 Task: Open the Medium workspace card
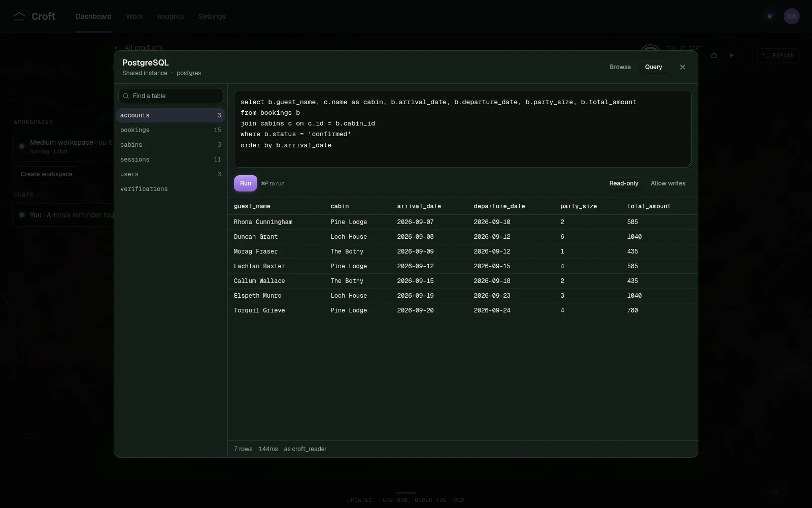(63, 146)
